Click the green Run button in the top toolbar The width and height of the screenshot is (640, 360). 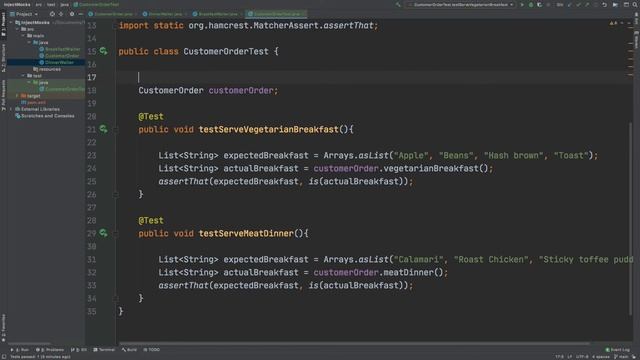point(522,4)
